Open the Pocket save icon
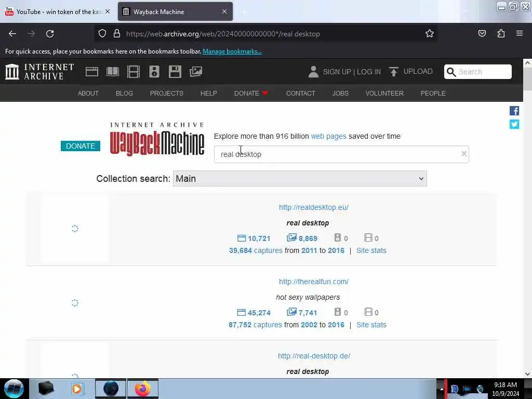Image resolution: width=532 pixels, height=399 pixels. [482, 33]
